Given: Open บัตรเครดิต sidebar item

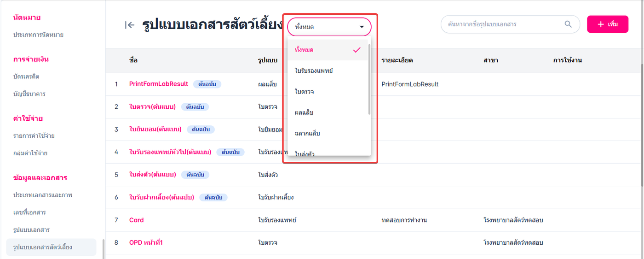Looking at the screenshot, I should pos(26,77).
